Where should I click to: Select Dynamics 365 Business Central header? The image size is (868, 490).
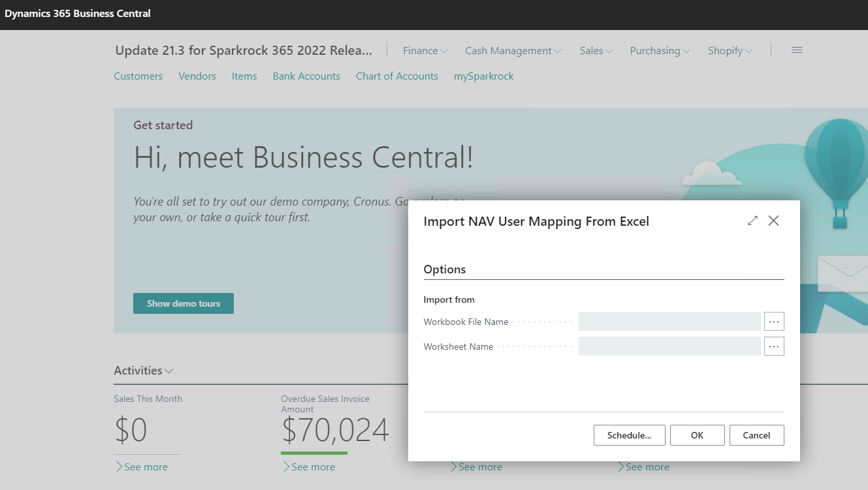pos(78,13)
